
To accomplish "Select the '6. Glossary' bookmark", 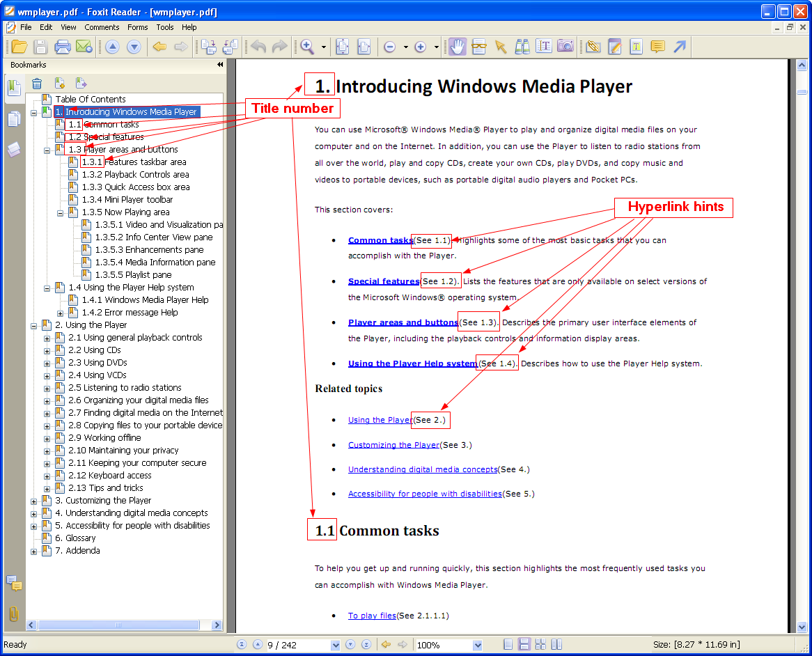I will 75,538.
